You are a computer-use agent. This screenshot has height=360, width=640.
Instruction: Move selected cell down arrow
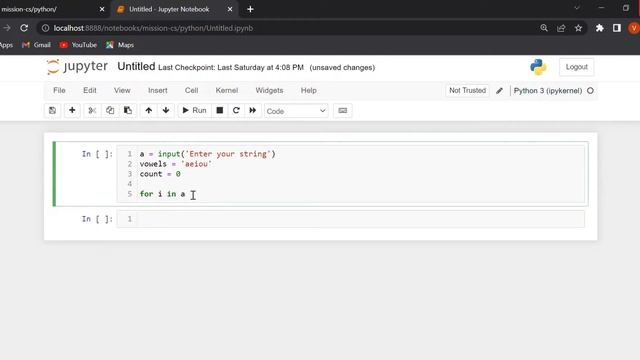[x=166, y=111]
